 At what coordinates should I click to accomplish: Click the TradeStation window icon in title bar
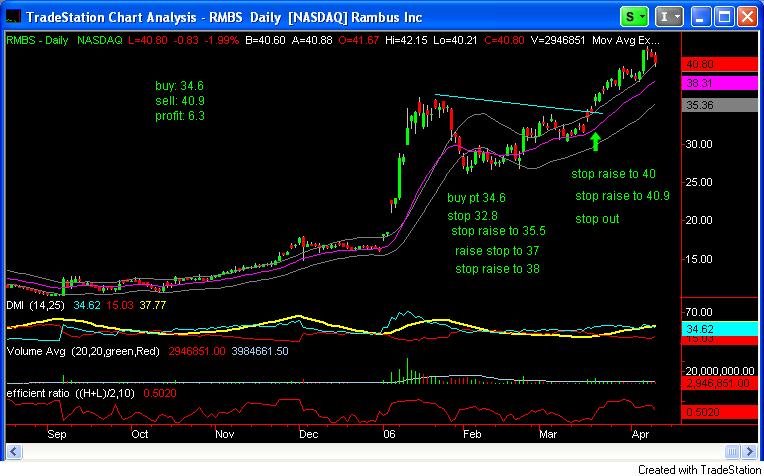[x=13, y=18]
